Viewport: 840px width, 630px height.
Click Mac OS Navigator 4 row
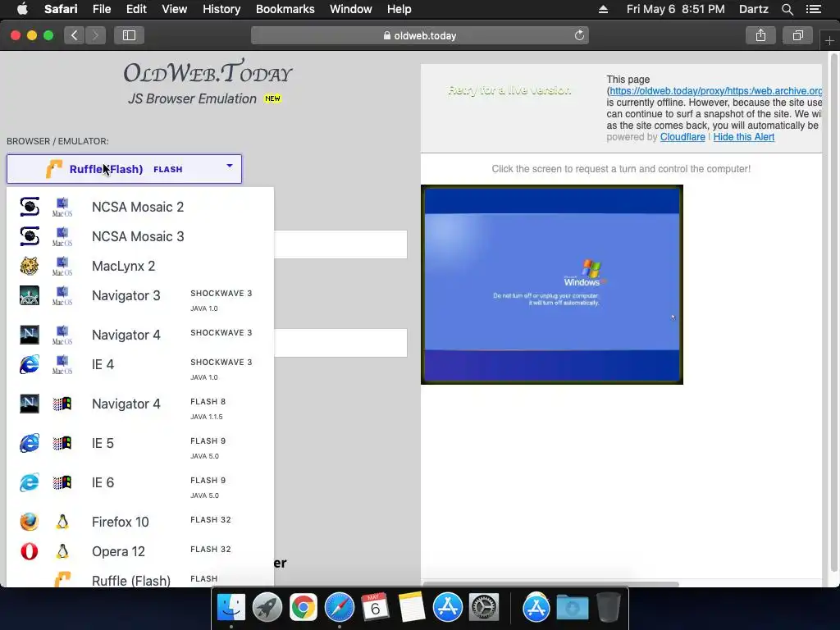point(139,335)
